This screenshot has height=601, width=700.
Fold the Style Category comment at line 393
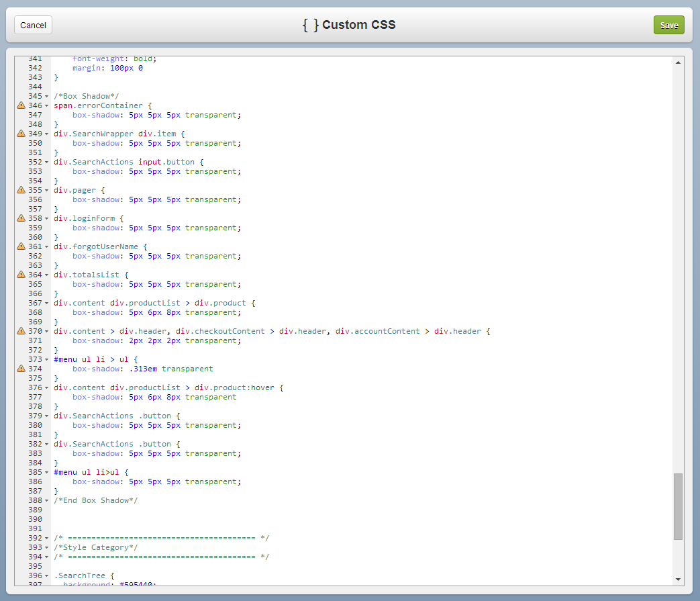[46, 547]
